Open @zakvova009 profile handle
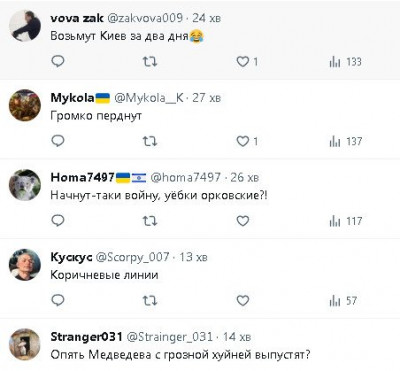Viewport: 400px width, 371px height. [145, 18]
